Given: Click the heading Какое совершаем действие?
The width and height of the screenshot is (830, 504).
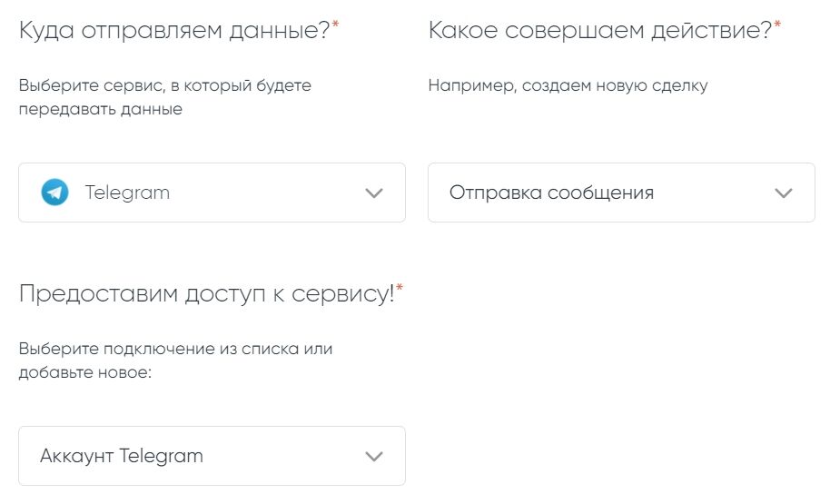Looking at the screenshot, I should click(x=599, y=30).
